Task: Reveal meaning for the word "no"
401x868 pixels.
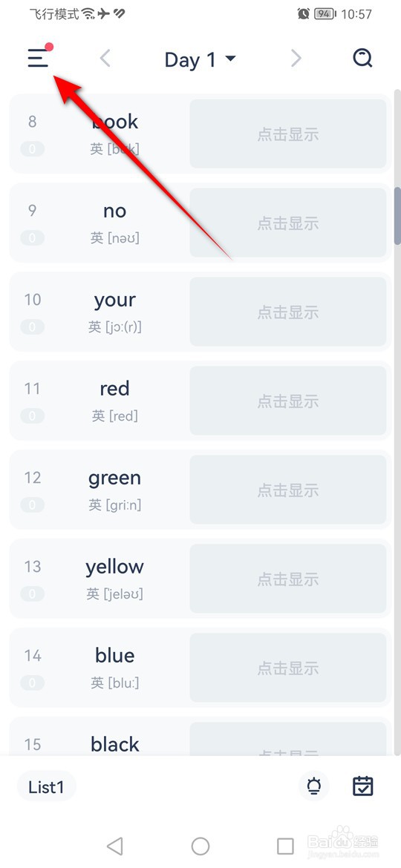Action: (x=288, y=223)
